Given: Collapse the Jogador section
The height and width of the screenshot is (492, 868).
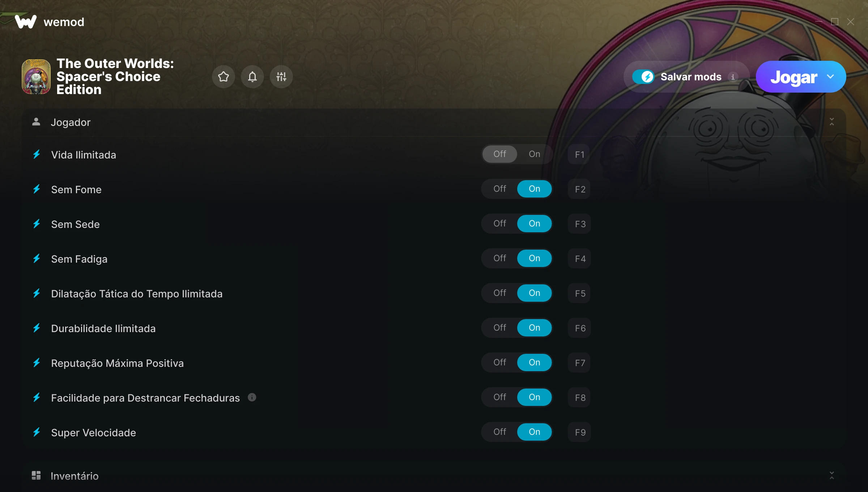Looking at the screenshot, I should (x=832, y=122).
